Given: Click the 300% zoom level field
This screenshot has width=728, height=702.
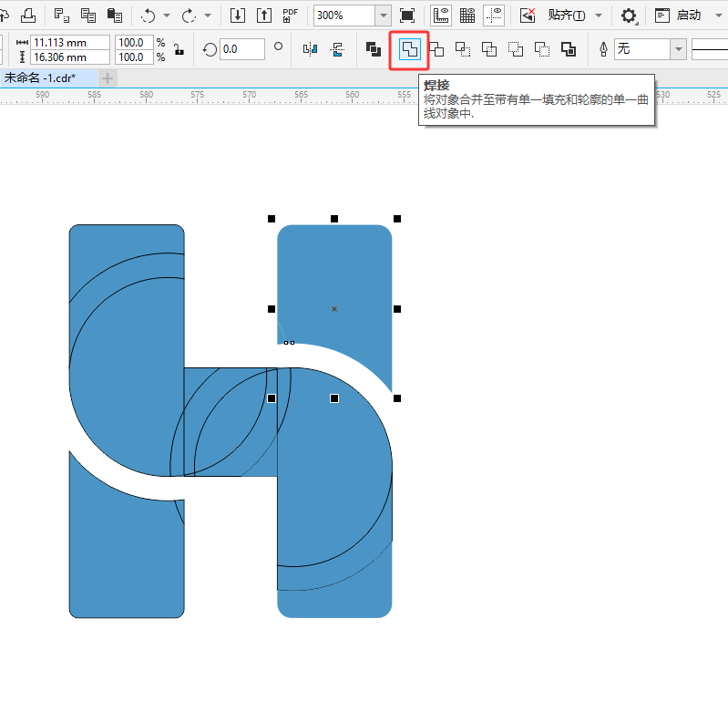Looking at the screenshot, I should [344, 15].
